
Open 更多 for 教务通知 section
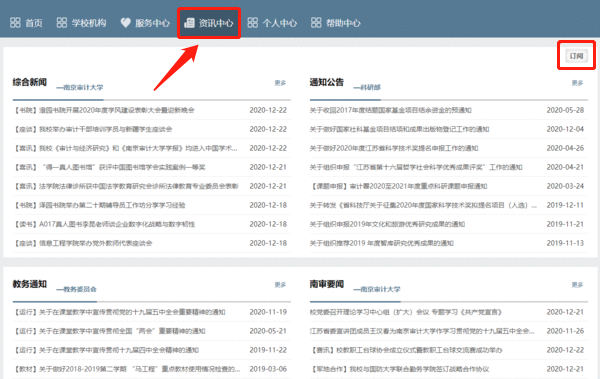tap(280, 284)
